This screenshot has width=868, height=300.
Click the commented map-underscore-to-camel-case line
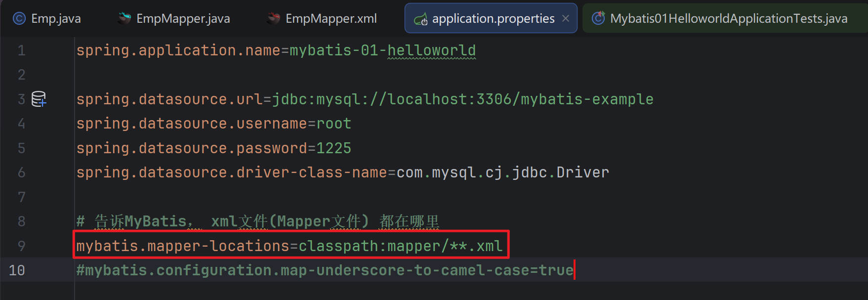324,270
